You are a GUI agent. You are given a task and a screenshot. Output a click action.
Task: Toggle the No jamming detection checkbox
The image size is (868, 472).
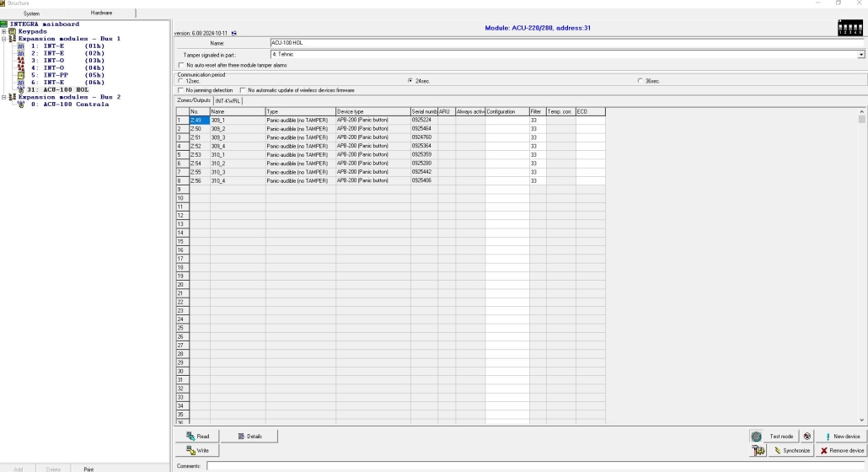pos(180,90)
